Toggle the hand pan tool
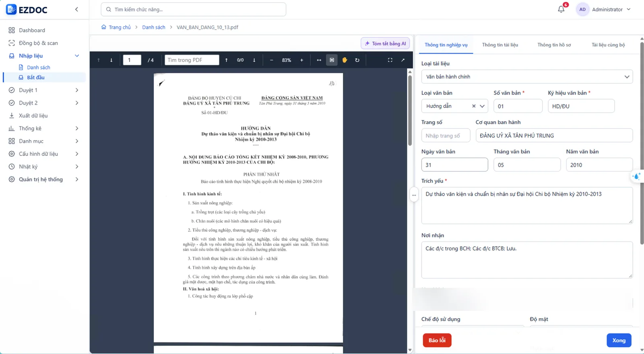 (x=345, y=60)
